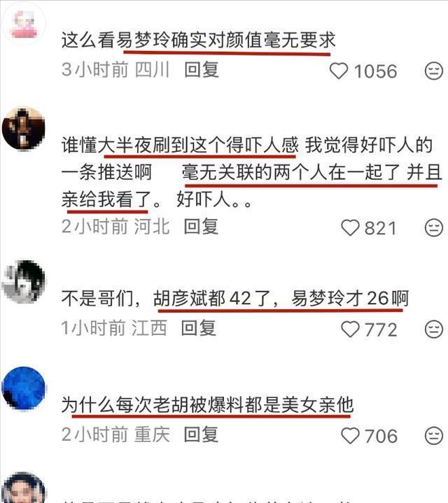The image size is (448, 503).
Task: Open the dark avatar of 河北 commenter
Action: pos(23,129)
